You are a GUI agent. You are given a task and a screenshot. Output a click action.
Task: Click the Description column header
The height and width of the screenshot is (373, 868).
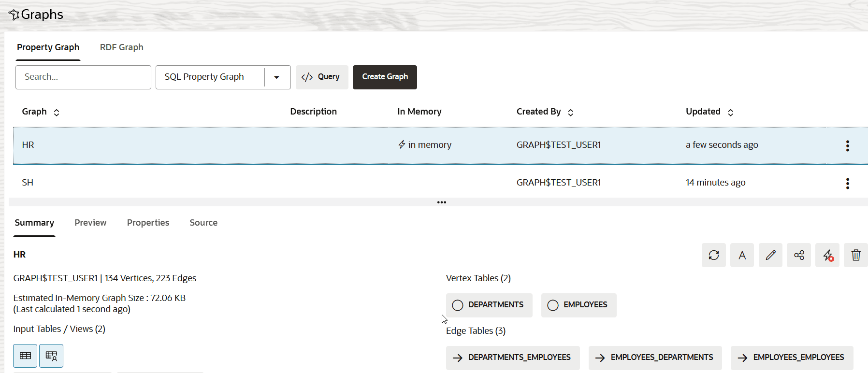tap(314, 112)
